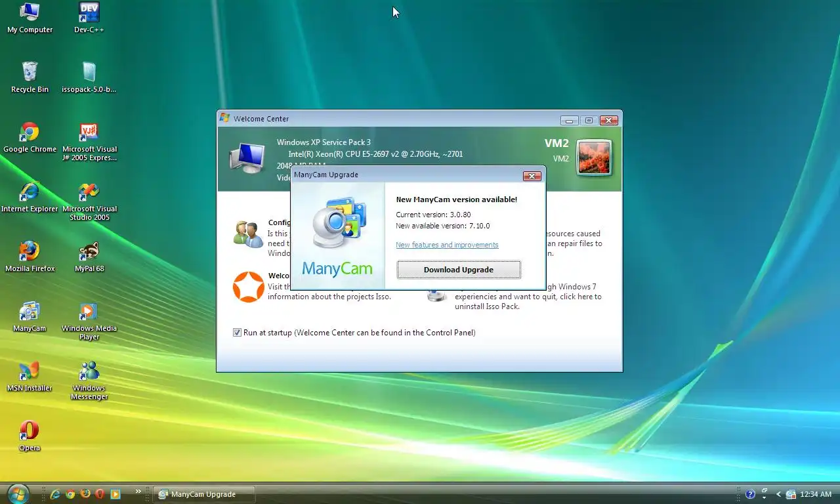Select the Opera desktop shortcut
840x504 pixels.
[x=30, y=436]
